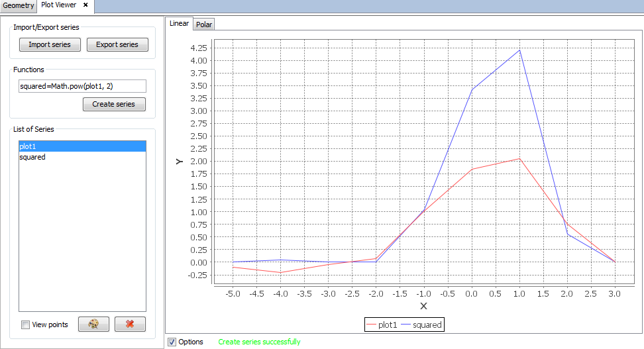Uncheck the Options checkbox

pos(172,342)
